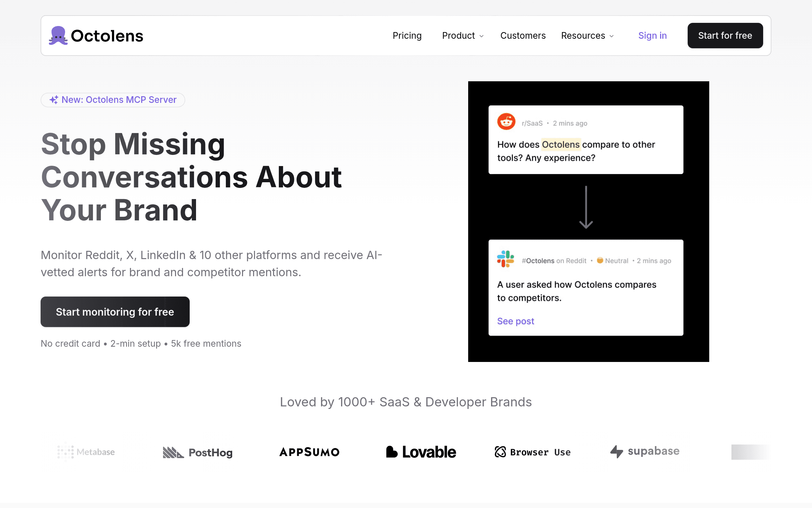Click the Octolens brand name text
812x508 pixels.
point(107,36)
